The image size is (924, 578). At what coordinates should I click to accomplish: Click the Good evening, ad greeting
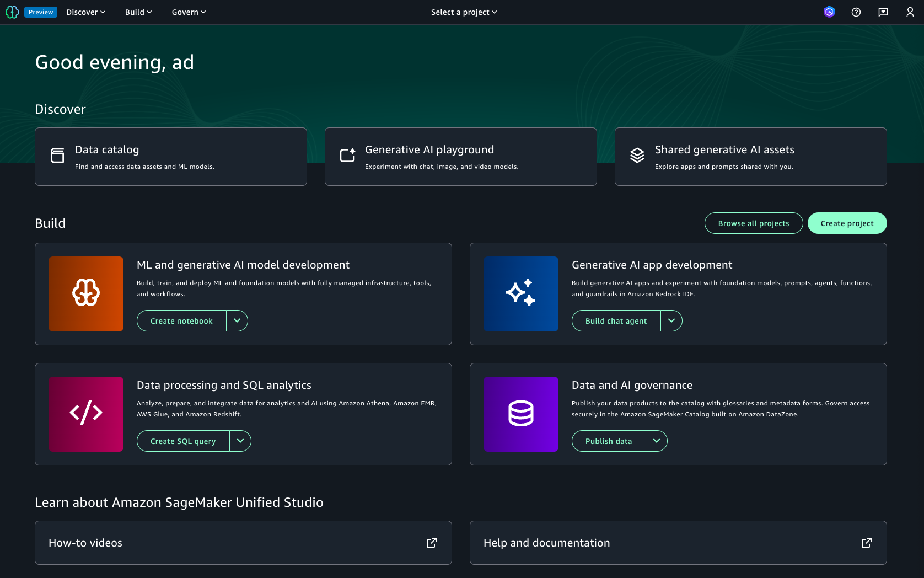point(115,62)
